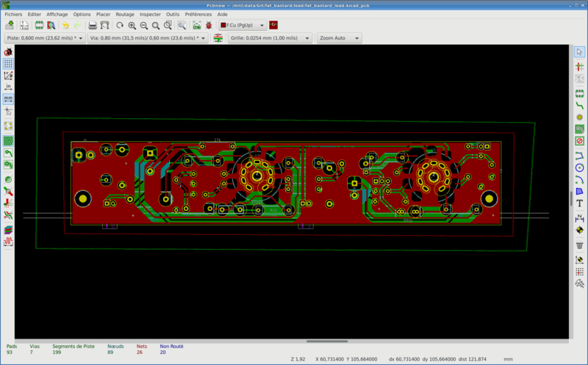Open the Affichage menu

click(x=57, y=14)
